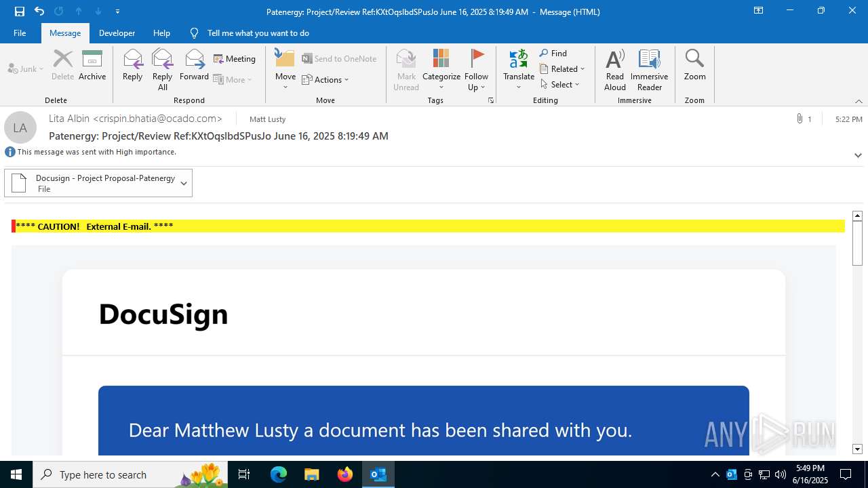Click sender name Lita Albin
Screen dimensions: 868x488
point(136,118)
